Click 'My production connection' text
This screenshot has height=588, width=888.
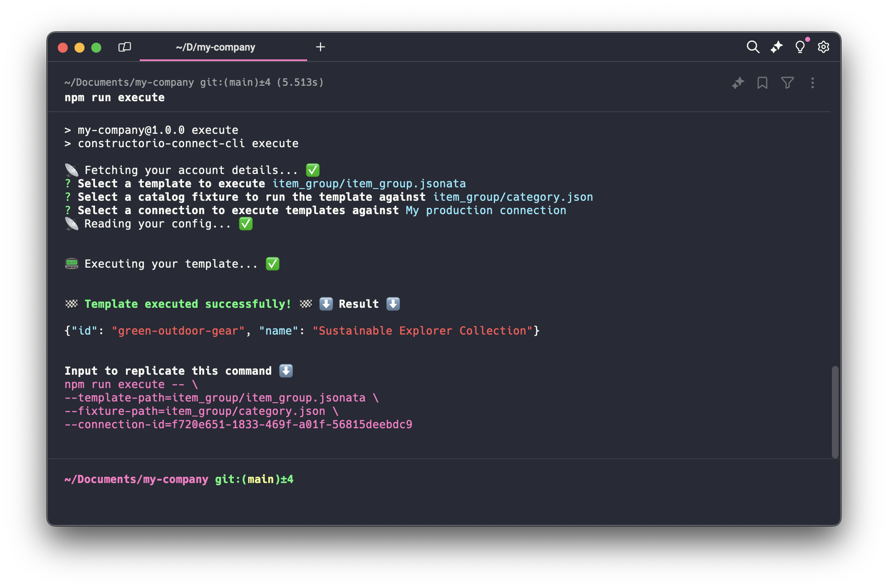coord(486,210)
